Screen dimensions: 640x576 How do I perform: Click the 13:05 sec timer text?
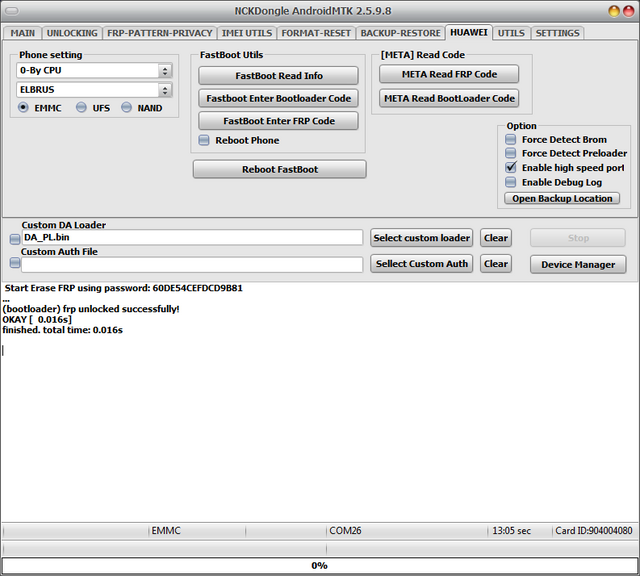coord(511,531)
